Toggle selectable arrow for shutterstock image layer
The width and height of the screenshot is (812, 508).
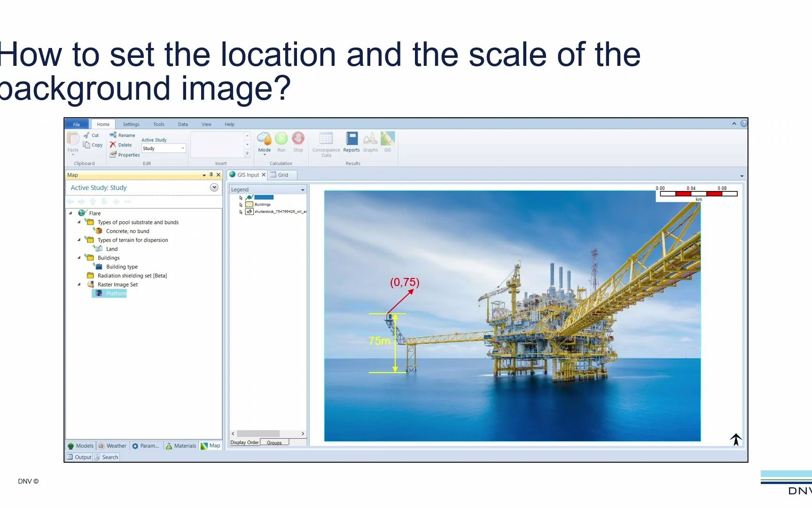(x=241, y=212)
